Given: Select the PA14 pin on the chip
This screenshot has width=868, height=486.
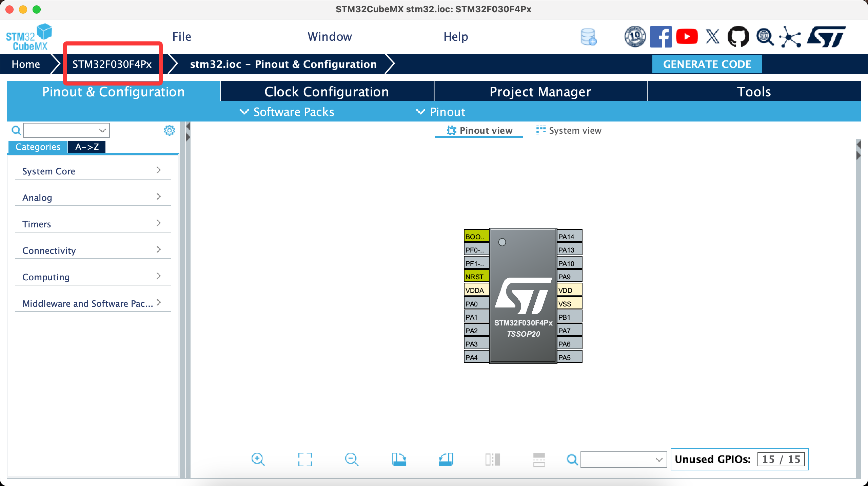Looking at the screenshot, I should pyautogui.click(x=570, y=237).
